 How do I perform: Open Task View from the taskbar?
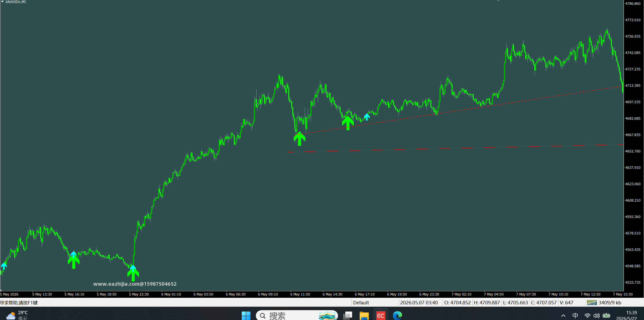pos(348,315)
